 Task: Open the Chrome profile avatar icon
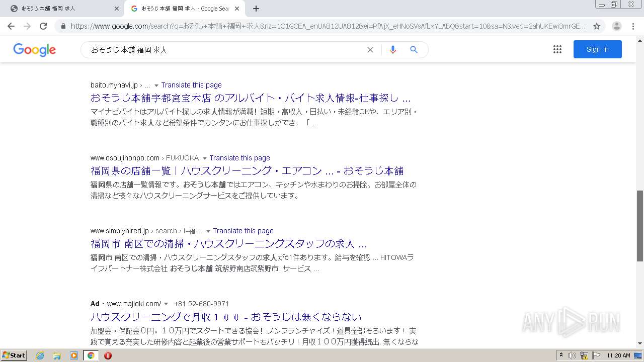pos(617,26)
